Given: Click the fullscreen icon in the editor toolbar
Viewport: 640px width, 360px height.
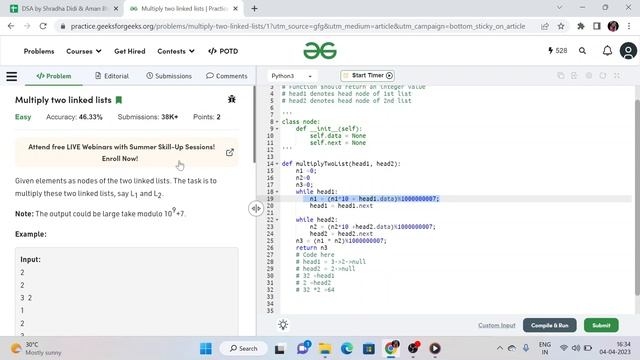Looking at the screenshot, I should pos(617,76).
